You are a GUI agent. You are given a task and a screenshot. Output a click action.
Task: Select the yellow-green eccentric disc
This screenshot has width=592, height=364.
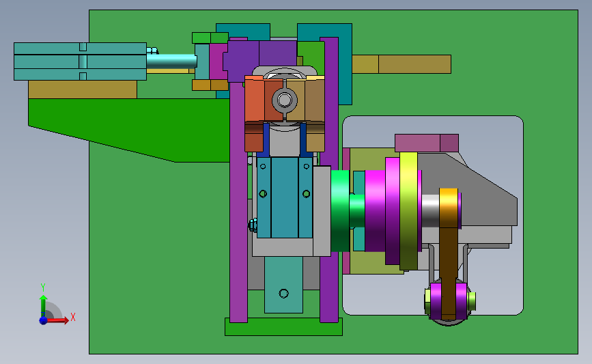[408, 211]
